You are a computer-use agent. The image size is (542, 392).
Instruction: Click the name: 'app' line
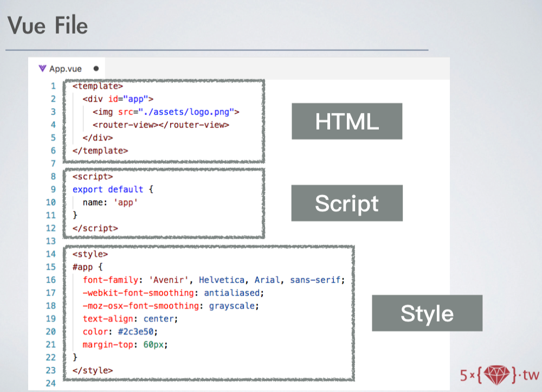pyautogui.click(x=110, y=202)
